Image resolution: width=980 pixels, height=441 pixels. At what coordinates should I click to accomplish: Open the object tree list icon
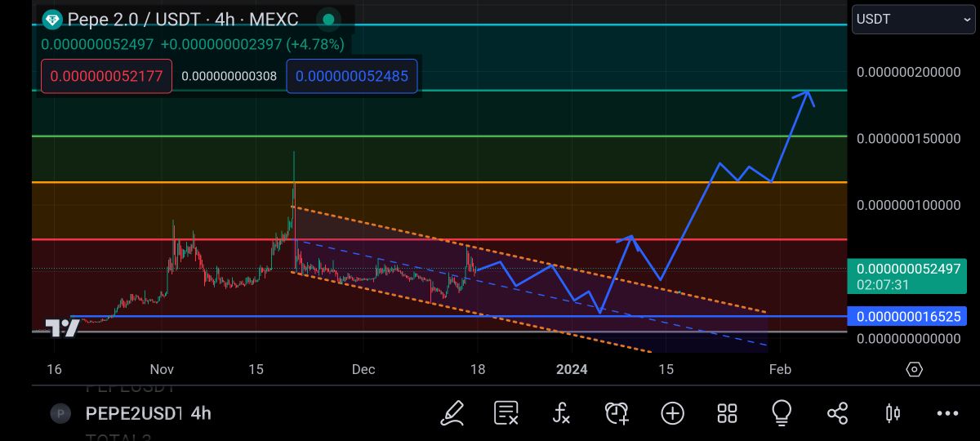click(506, 413)
